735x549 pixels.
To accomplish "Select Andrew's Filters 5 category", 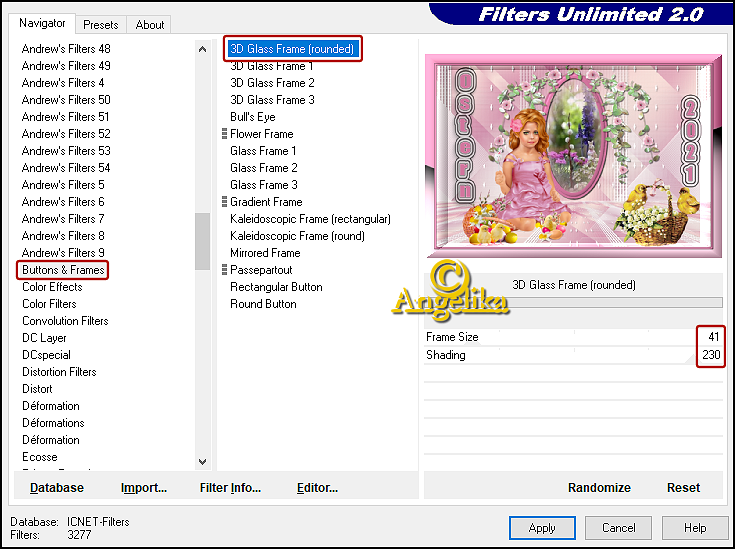I will 63,185.
